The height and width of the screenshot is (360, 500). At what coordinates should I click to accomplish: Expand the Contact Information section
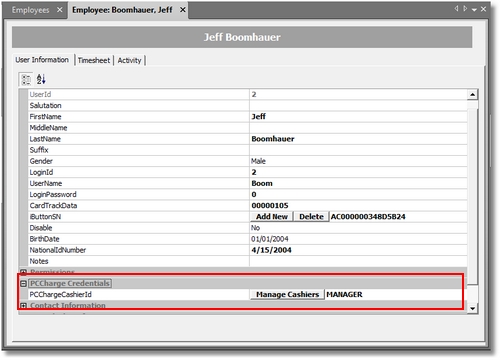pos(23,305)
